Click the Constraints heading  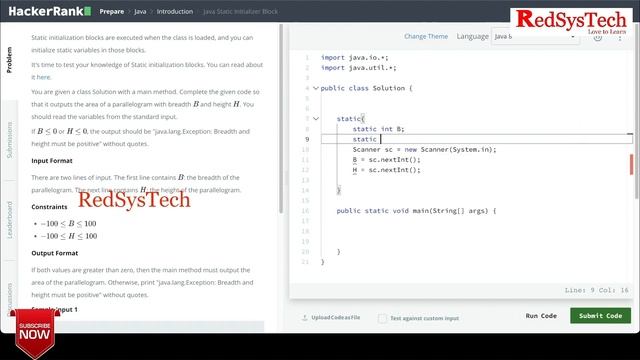point(49,207)
